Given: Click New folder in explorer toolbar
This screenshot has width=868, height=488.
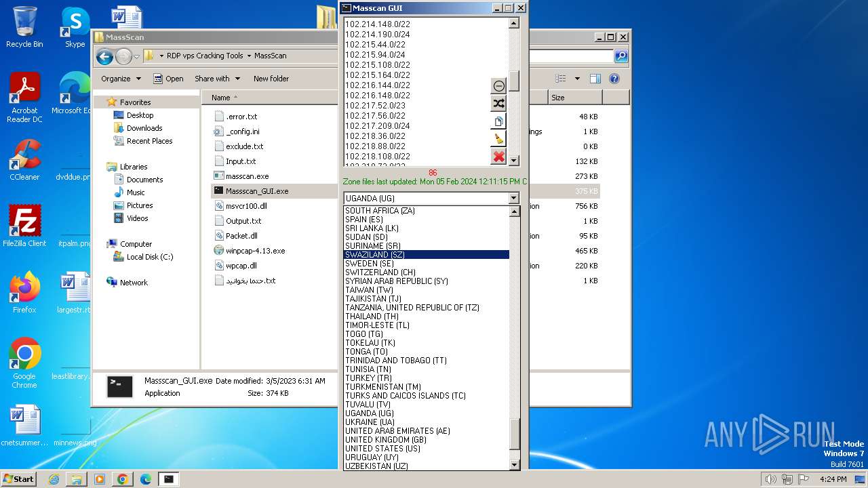Looking at the screenshot, I should (x=271, y=79).
